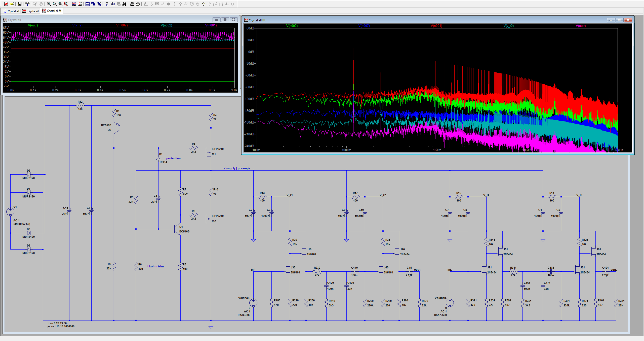Select the ;ac oct 10 10 1000000 comment
The height and width of the screenshot is (341, 644).
[x=61, y=326]
